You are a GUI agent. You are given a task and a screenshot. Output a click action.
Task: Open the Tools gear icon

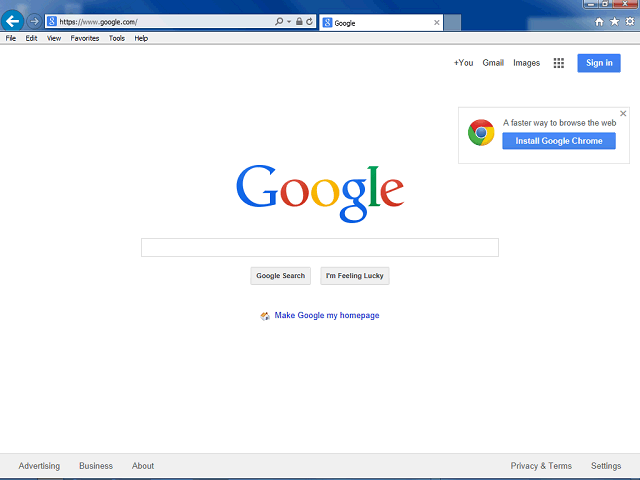click(630, 21)
